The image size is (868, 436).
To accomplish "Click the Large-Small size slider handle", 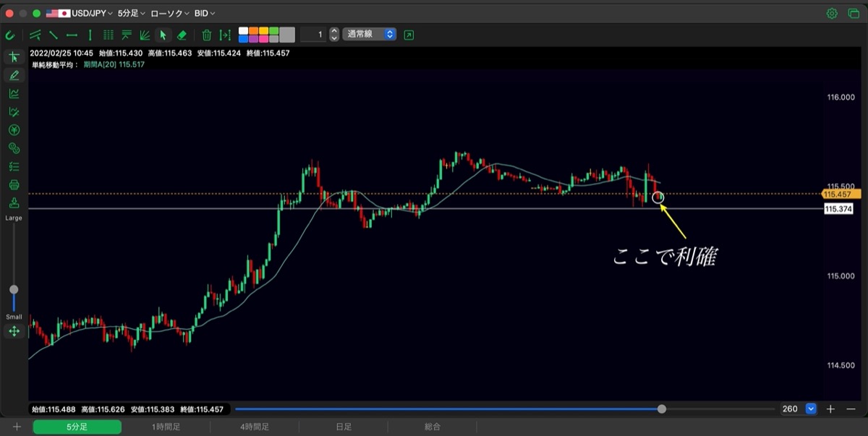I will pos(14,289).
